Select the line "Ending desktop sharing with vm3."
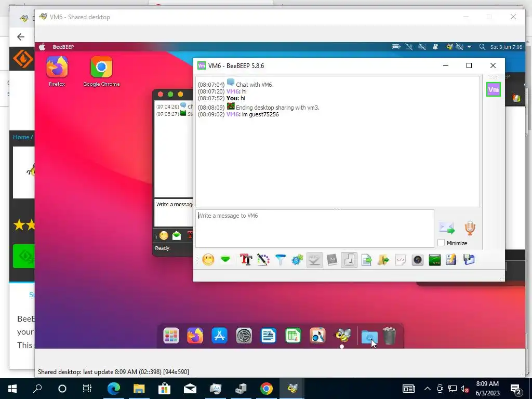Screen dimensions: 532x399 pos(277,108)
